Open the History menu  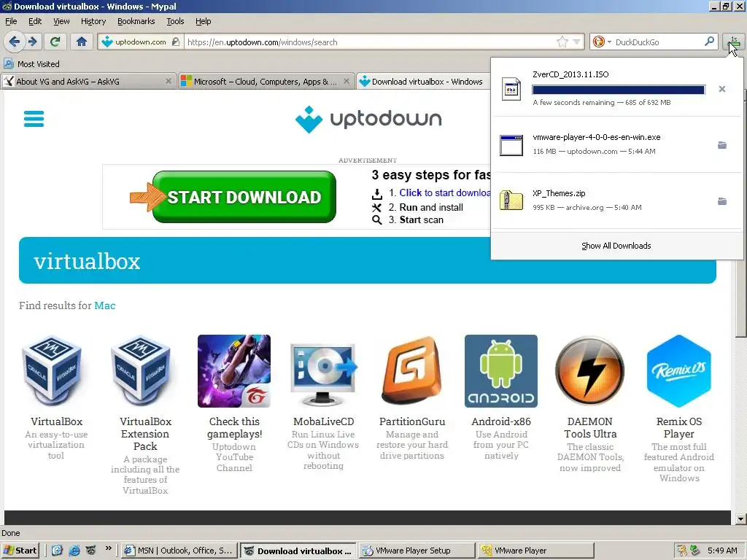[93, 21]
